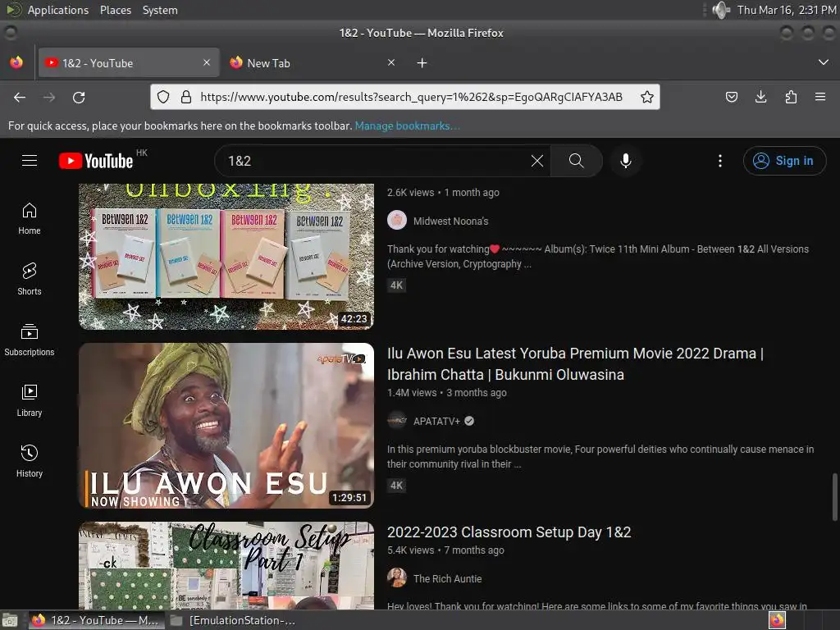Open the Ilu Awon Esu video title
Image resolution: width=840 pixels, height=630 pixels.
575,363
